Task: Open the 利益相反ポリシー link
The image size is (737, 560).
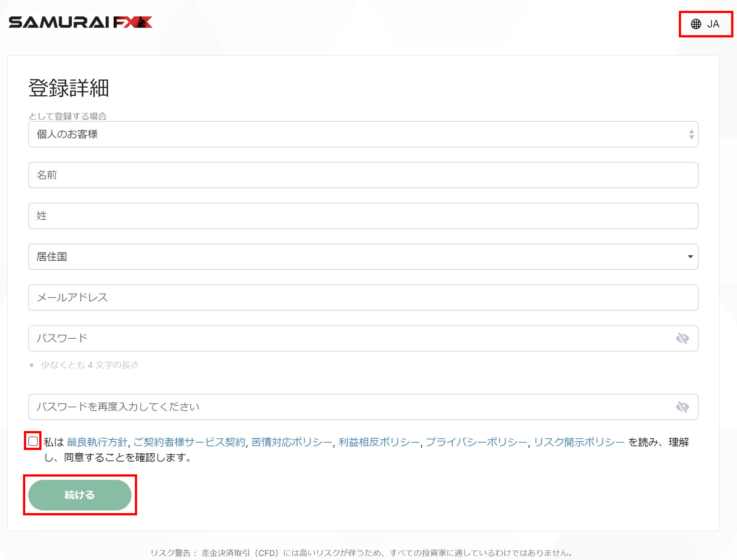Action: (379, 442)
